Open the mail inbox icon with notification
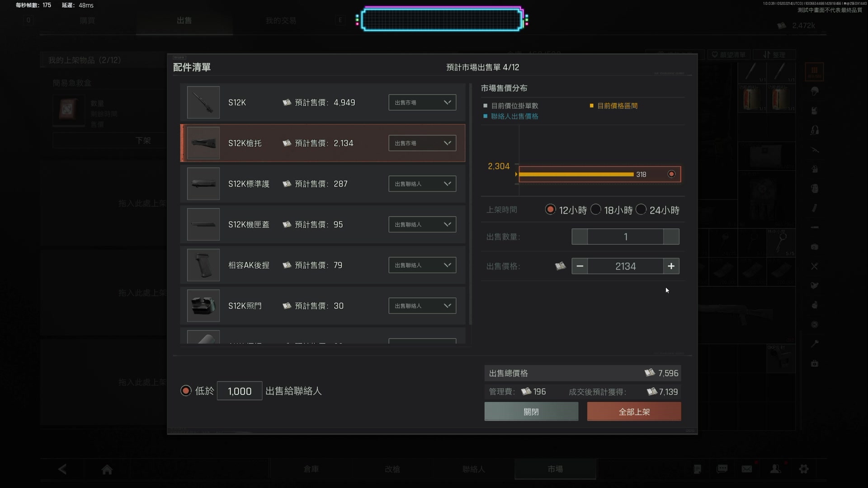 point(747,469)
